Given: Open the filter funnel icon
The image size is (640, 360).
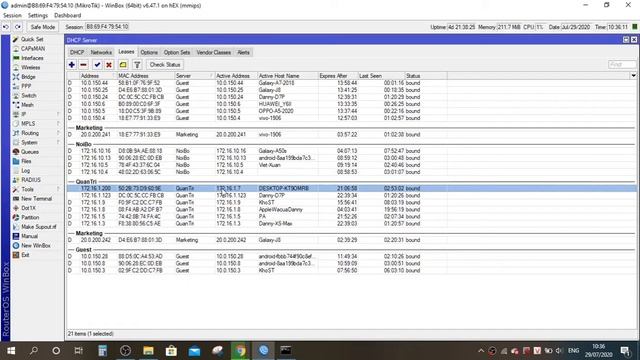Looking at the screenshot, I should [137, 64].
